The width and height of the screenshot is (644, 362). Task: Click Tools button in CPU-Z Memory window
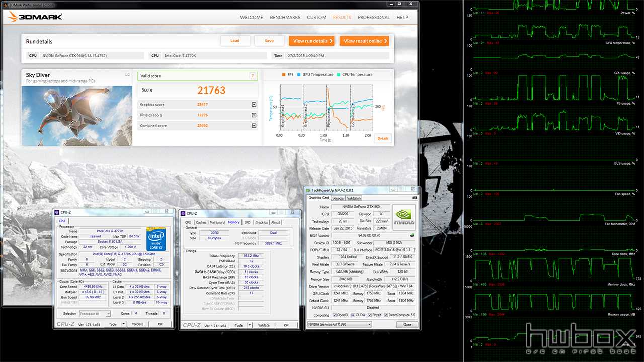click(x=239, y=325)
